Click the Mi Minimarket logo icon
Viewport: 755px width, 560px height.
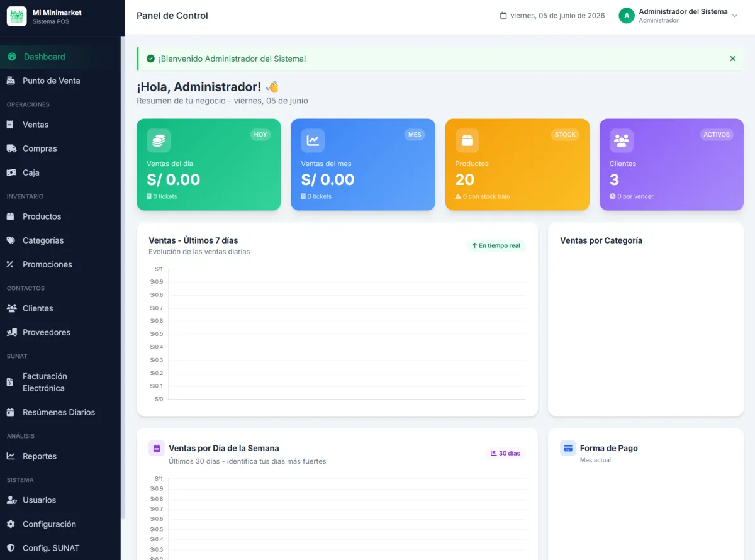[16, 16]
